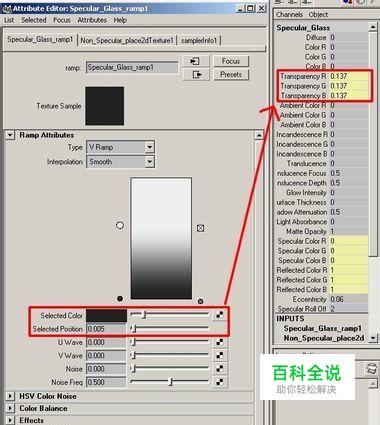
Task: Click the Attribute Editor scroll up arrow
Action: [259, 135]
